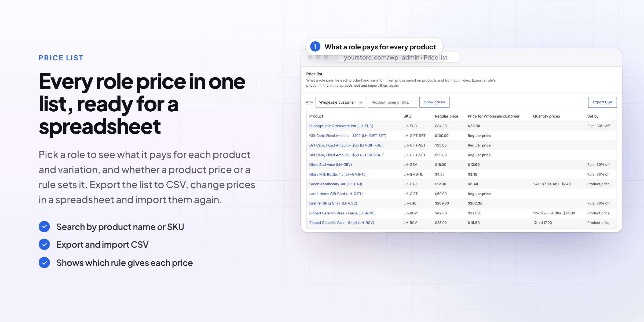Open Green Apothecary Jar product link

pos(335,184)
